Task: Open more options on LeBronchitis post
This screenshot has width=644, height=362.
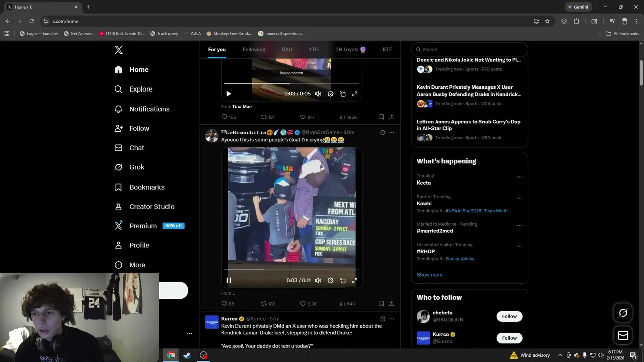Action: tap(392, 133)
